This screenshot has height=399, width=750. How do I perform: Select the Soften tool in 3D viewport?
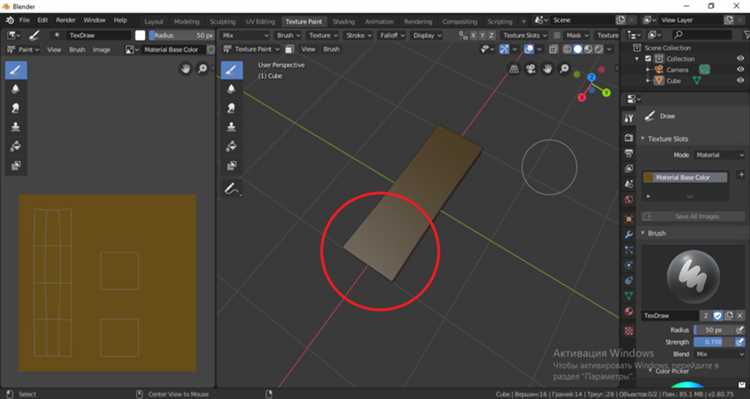tap(232, 89)
